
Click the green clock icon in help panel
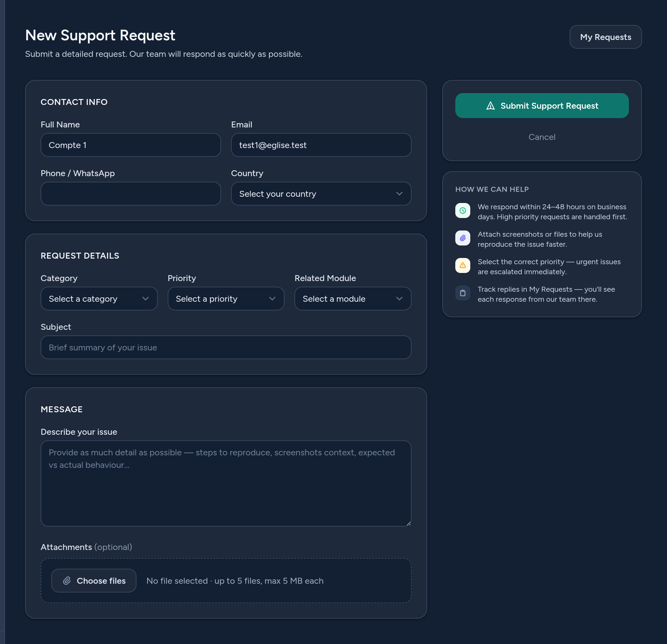point(462,211)
